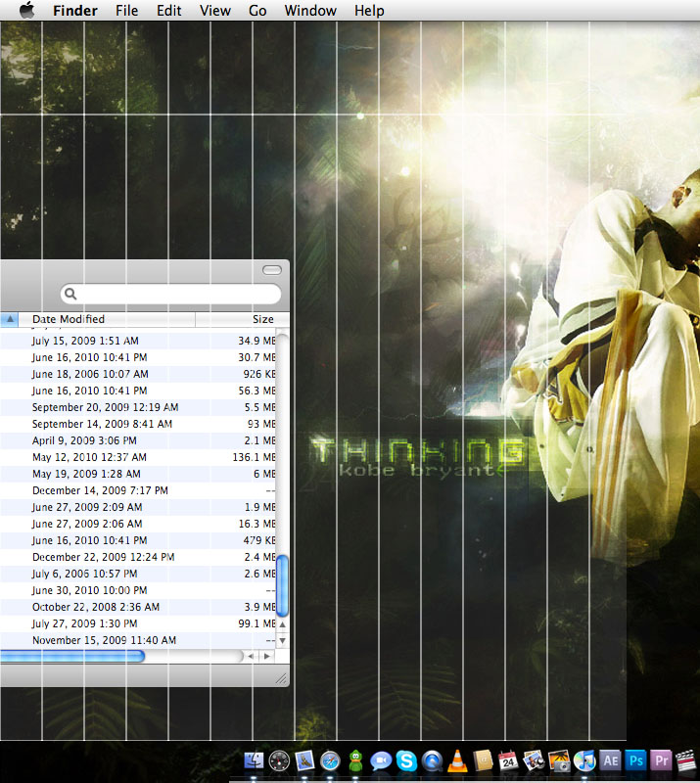
Task: Select row dated September 14, 2009 8:41 AM
Action: (x=138, y=424)
